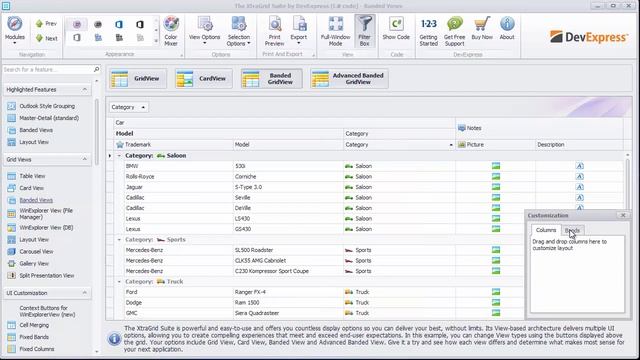Click the Picture column header

(x=496, y=144)
